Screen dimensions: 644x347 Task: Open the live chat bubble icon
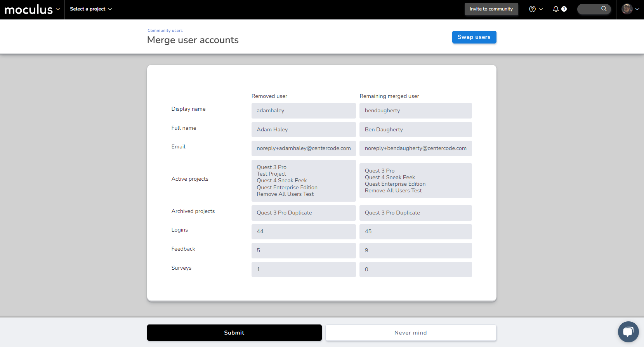click(628, 331)
